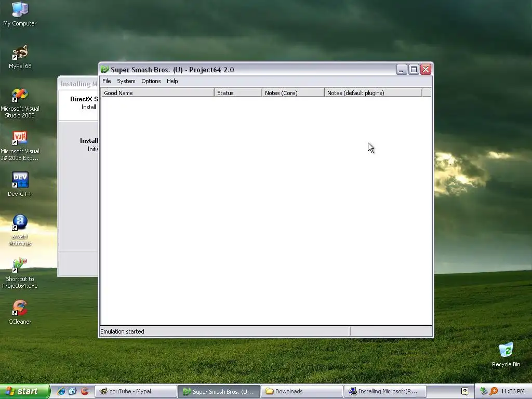Open the Options menu in Project64

[151, 81]
